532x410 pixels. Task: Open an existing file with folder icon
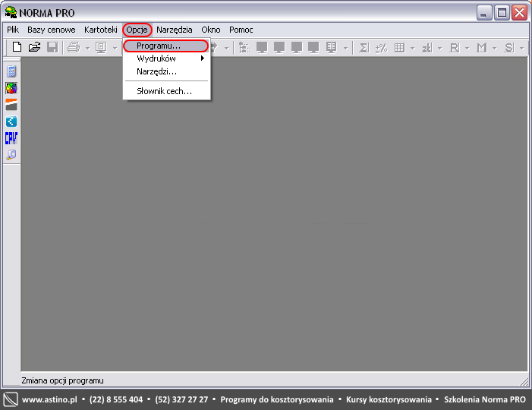[34, 47]
